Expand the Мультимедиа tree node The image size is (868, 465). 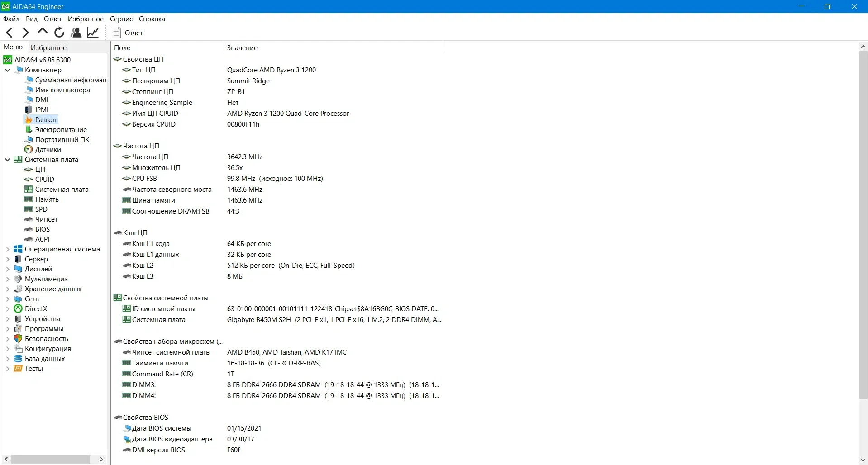click(7, 279)
